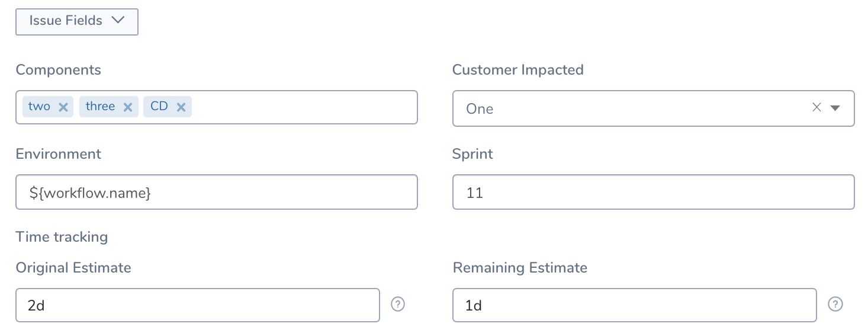Show help for Original Estimate
868x333 pixels.
(x=398, y=305)
